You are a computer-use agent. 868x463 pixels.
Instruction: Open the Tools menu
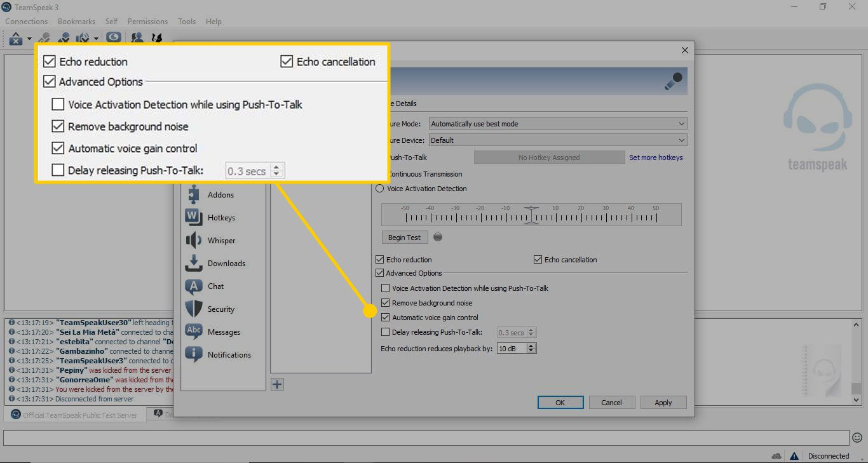[187, 22]
